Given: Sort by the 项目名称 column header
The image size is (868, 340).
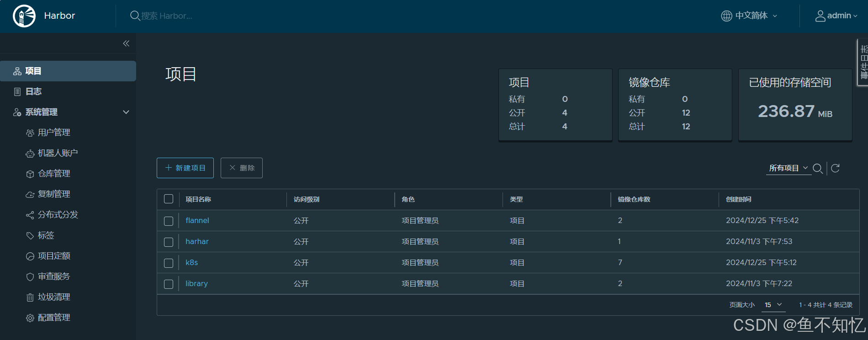Looking at the screenshot, I should (198, 199).
